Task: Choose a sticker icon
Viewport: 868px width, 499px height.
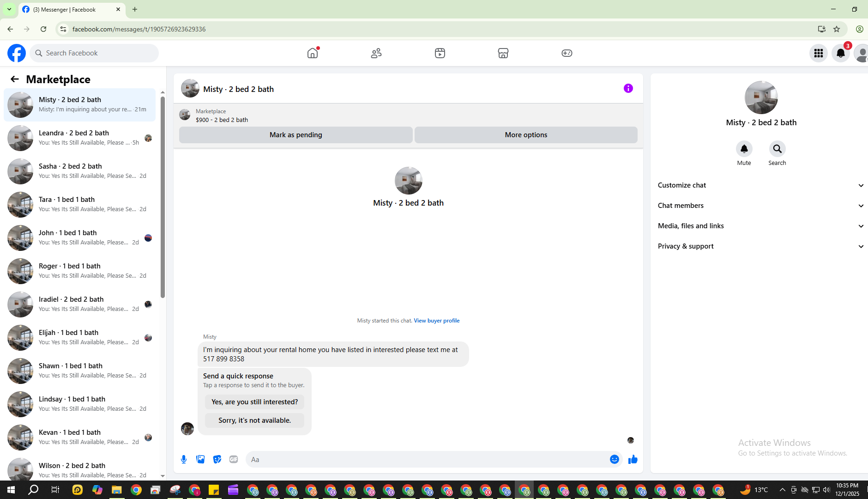Action: click(x=217, y=459)
